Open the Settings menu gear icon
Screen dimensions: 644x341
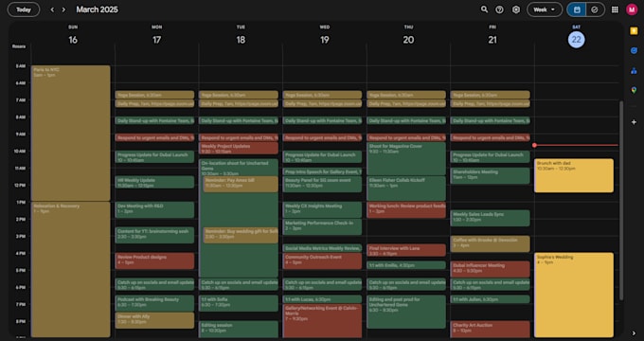point(516,9)
